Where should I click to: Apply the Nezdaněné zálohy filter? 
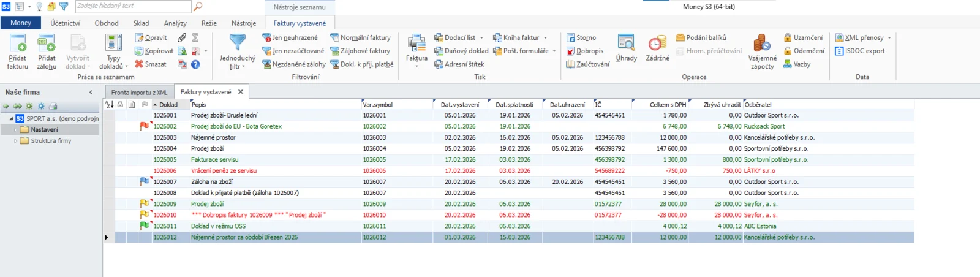pos(293,64)
